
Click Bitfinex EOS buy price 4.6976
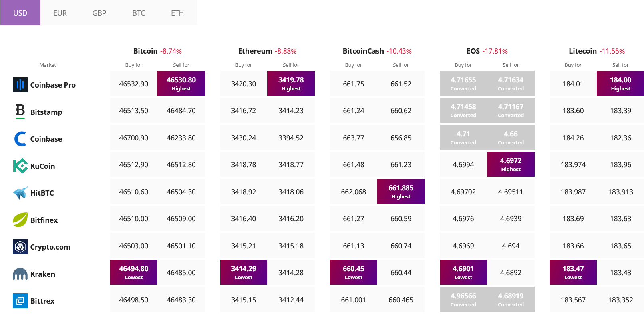(463, 218)
